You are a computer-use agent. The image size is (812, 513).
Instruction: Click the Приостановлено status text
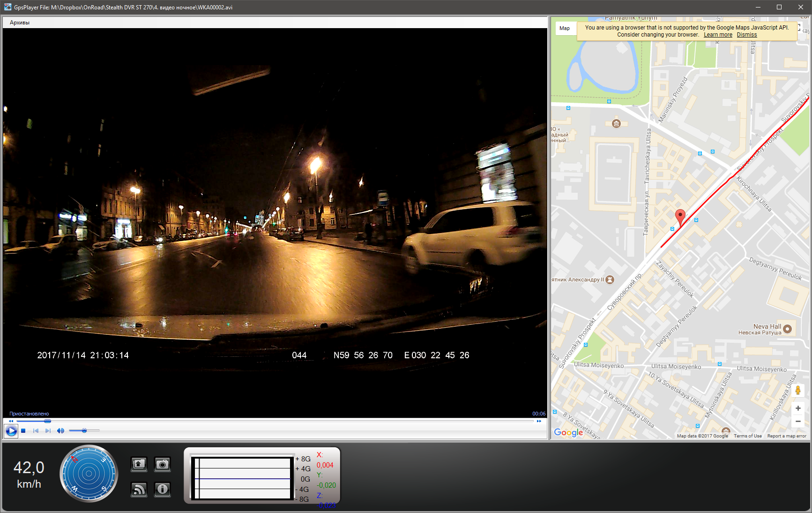point(29,414)
